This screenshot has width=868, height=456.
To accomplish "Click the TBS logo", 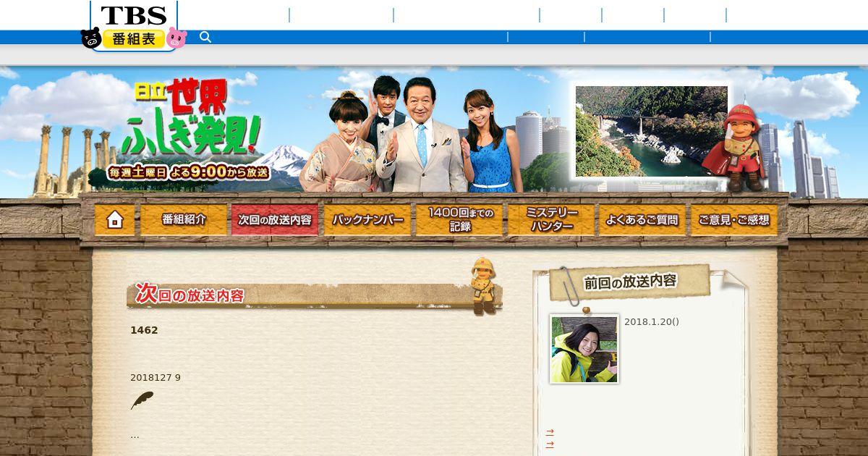I will 134,15.
